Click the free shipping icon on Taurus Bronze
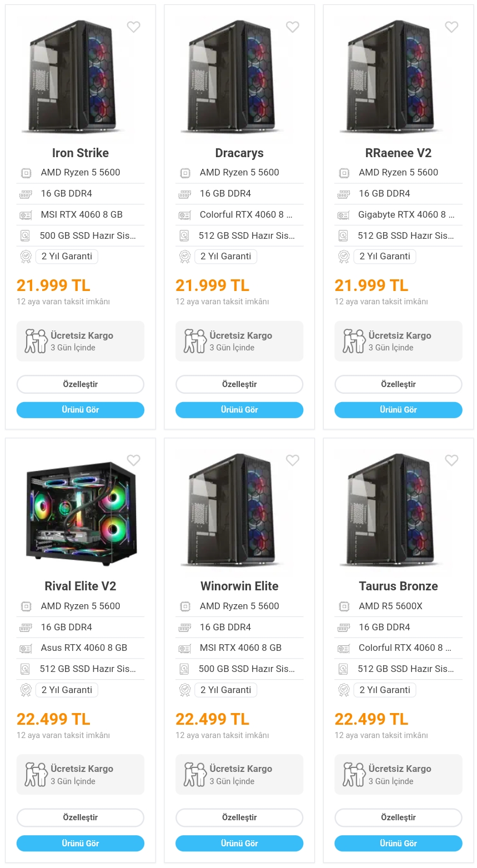The image size is (477, 868). [x=354, y=775]
